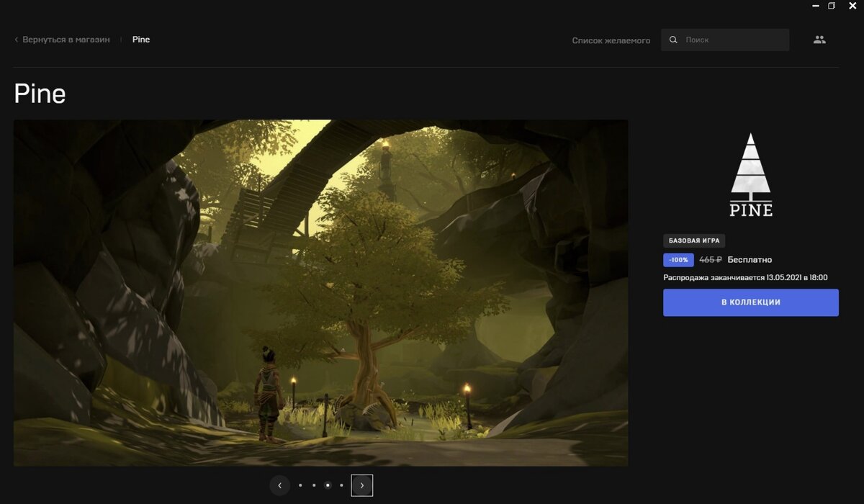Screen dimensions: 864x504
Task: Open the friends icon in the header
Action: pyautogui.click(x=819, y=40)
